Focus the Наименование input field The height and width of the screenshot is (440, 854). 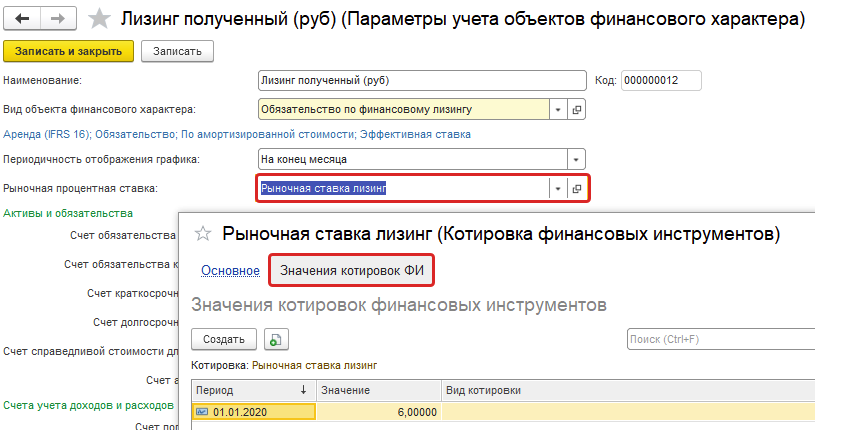[x=422, y=81]
